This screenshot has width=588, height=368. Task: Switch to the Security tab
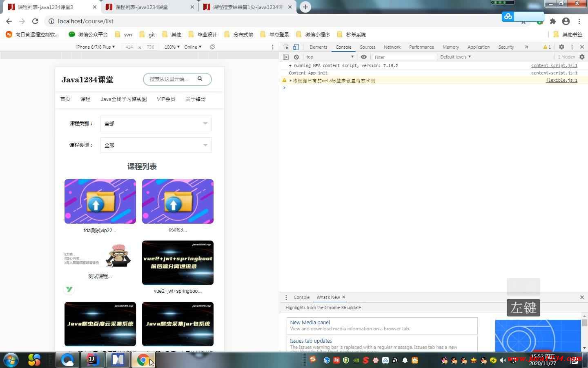(x=506, y=47)
